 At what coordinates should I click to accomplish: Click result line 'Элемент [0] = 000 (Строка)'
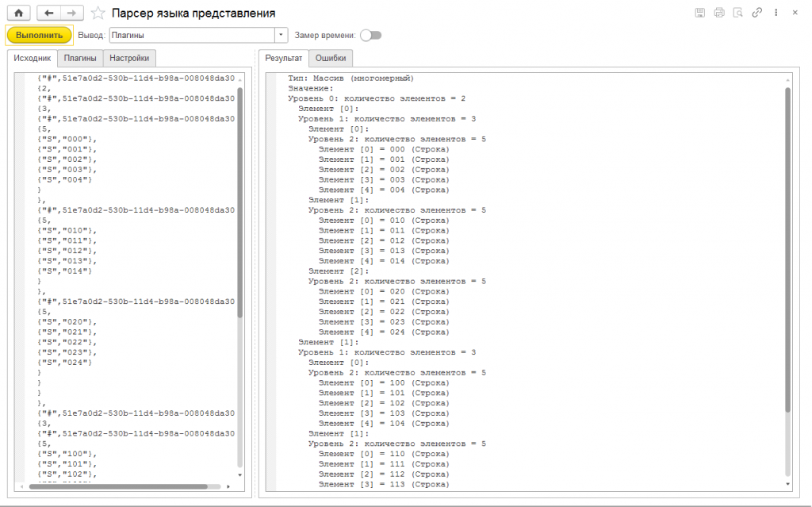coord(384,149)
